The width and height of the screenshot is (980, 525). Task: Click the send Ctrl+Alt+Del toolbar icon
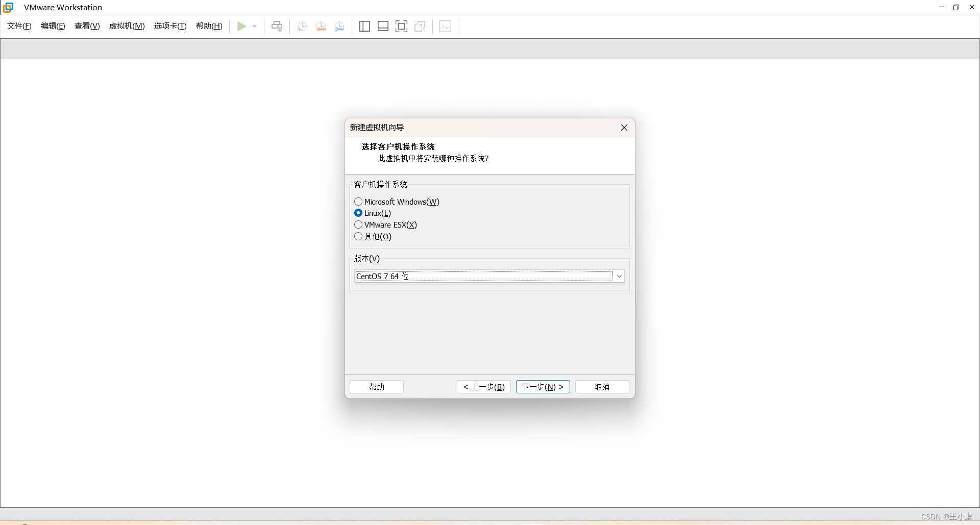coord(277,26)
